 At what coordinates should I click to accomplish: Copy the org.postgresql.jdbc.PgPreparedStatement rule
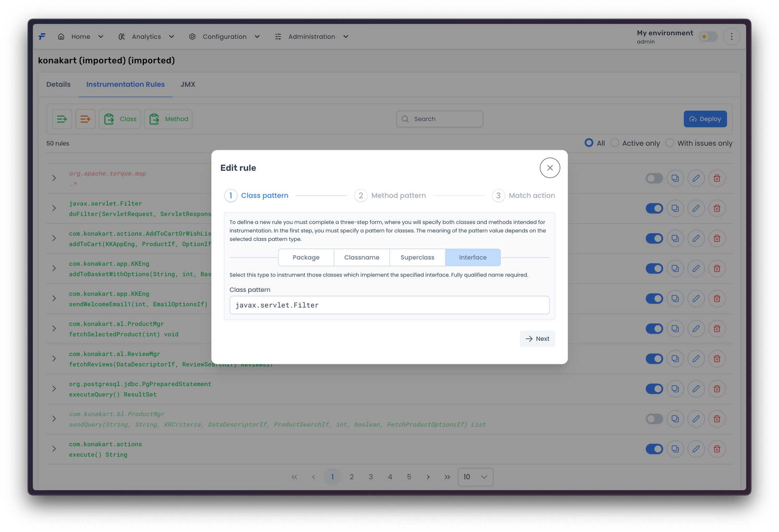coord(675,389)
